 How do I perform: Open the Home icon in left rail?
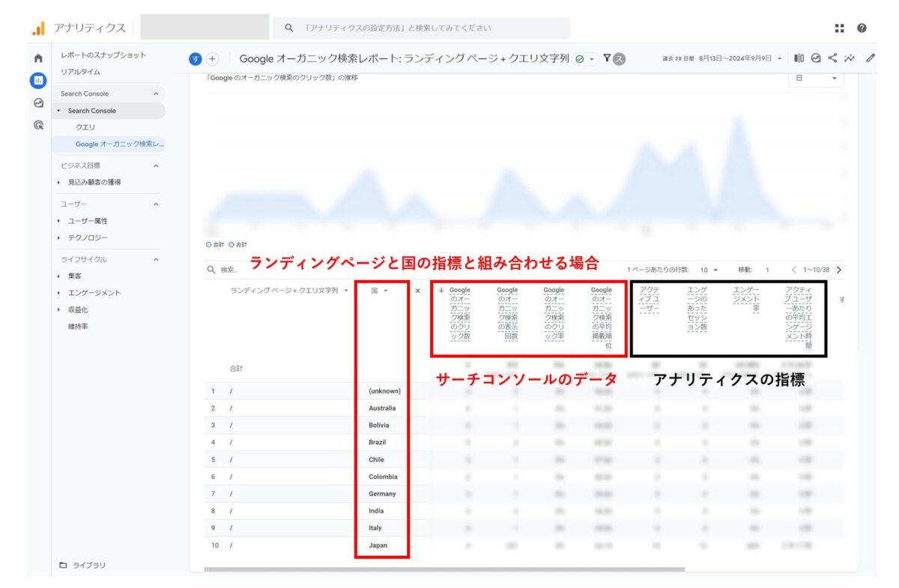38,58
